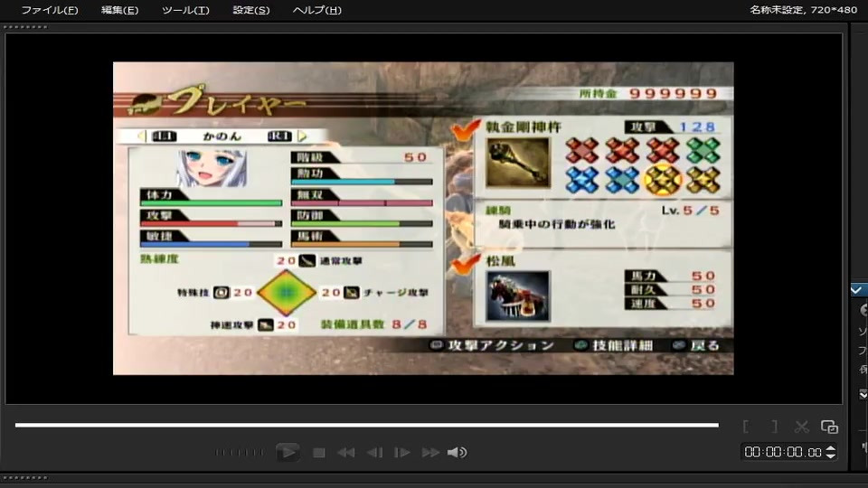
Task: Set the mark-out right bracket
Action: [775, 427]
